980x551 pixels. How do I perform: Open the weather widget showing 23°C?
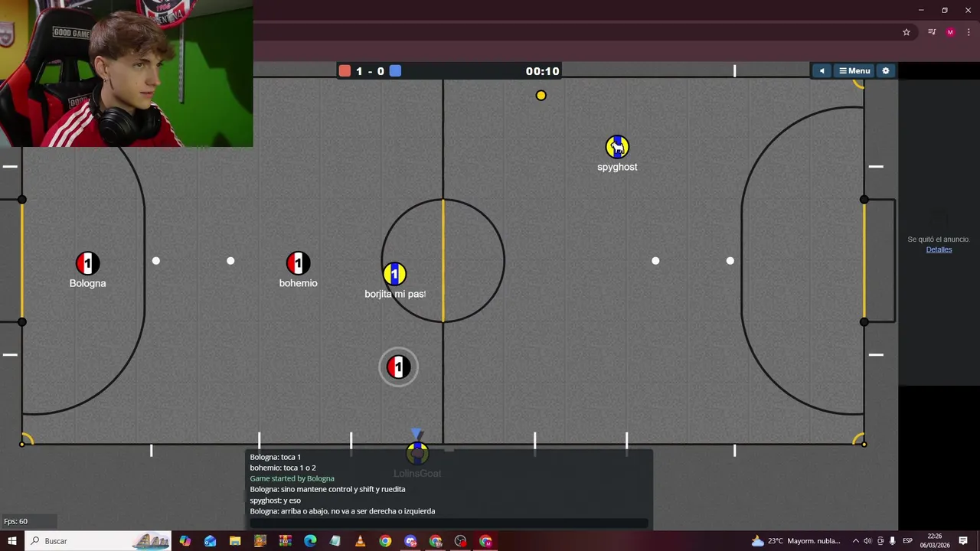pyautogui.click(x=796, y=541)
